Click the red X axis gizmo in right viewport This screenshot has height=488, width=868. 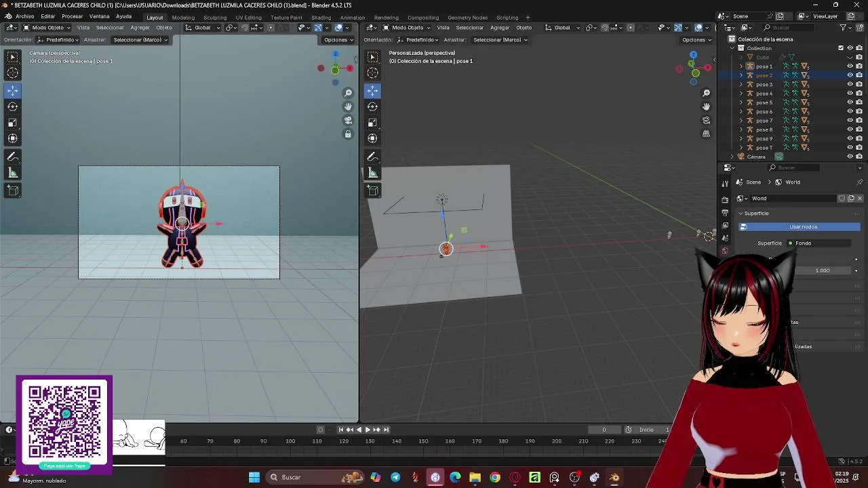(707, 68)
